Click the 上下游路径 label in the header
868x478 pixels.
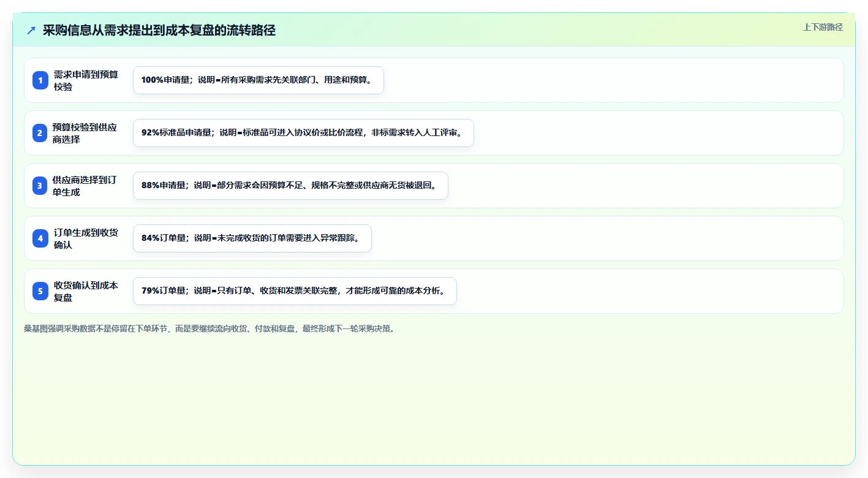point(823,28)
